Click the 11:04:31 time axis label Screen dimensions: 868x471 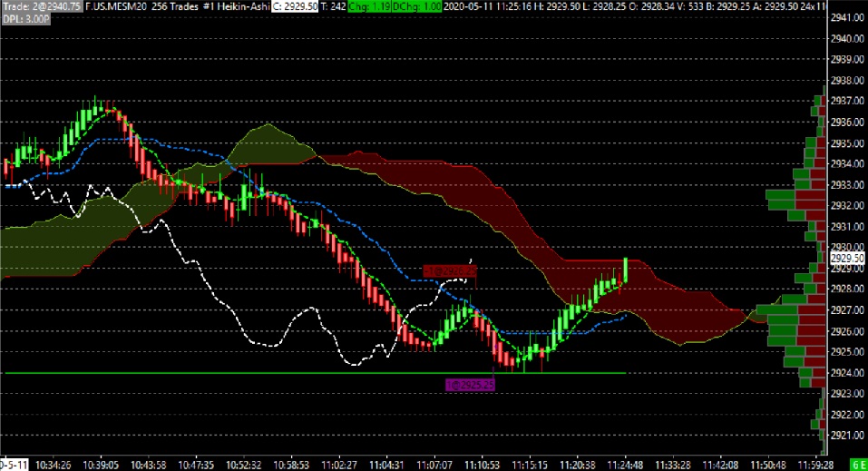pos(386,465)
